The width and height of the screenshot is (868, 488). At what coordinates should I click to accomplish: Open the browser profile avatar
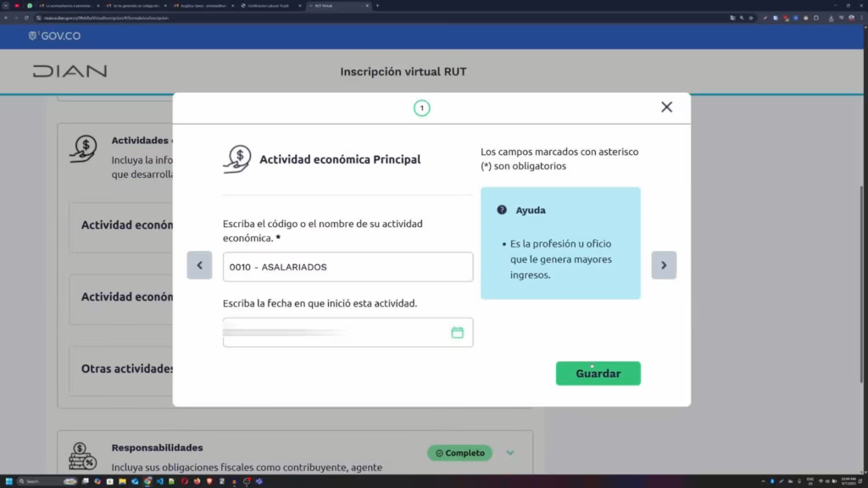click(851, 18)
